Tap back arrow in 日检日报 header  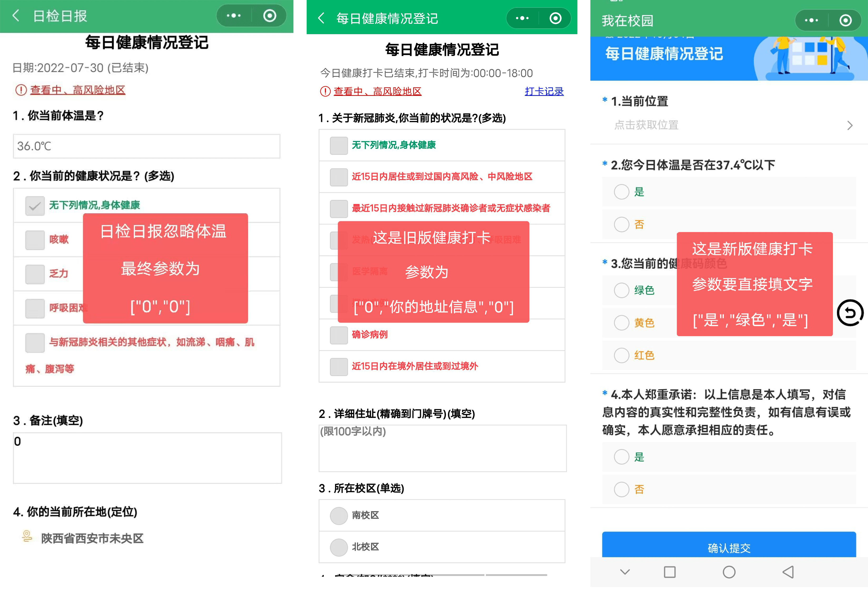click(16, 16)
